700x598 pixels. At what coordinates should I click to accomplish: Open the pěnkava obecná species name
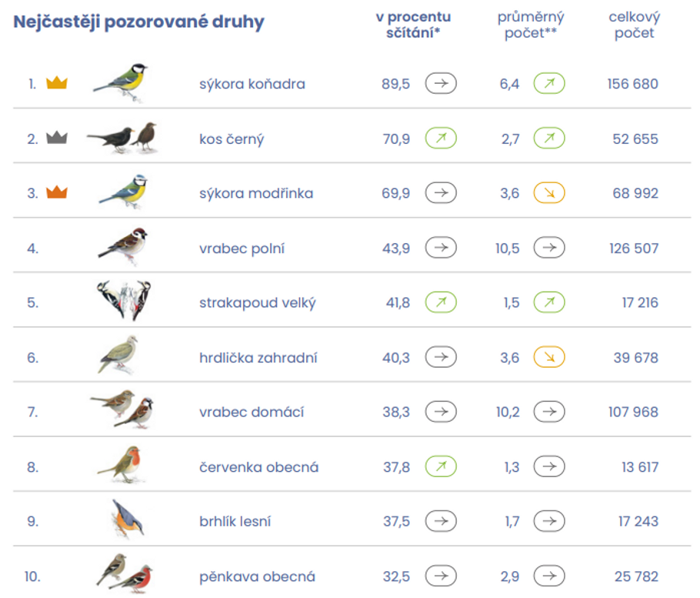click(257, 576)
